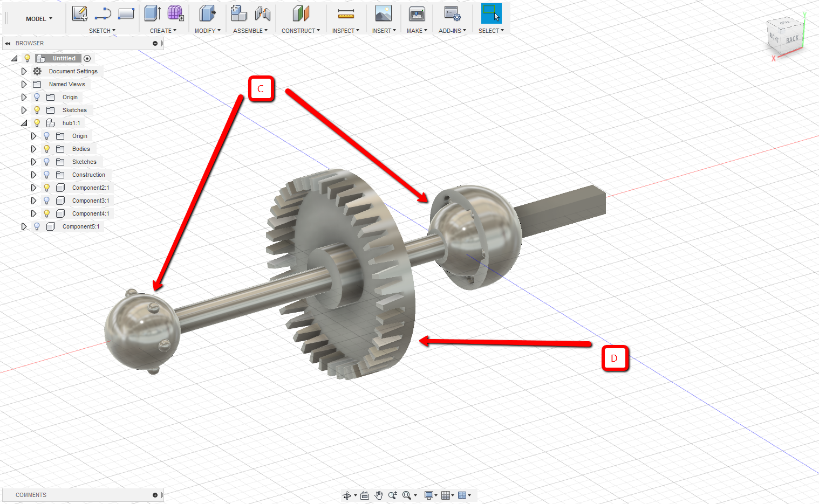Click the New Component assemble icon

238,13
